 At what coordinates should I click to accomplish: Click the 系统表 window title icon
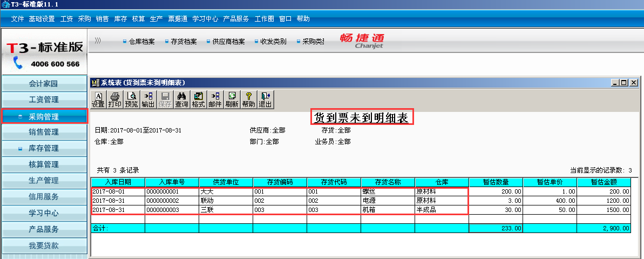pos(96,83)
